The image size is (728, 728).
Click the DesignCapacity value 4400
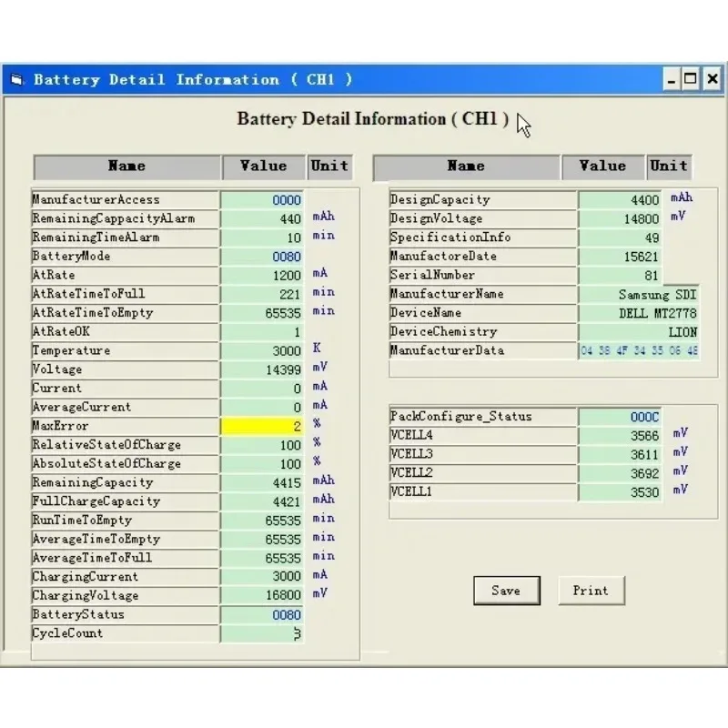coord(621,200)
